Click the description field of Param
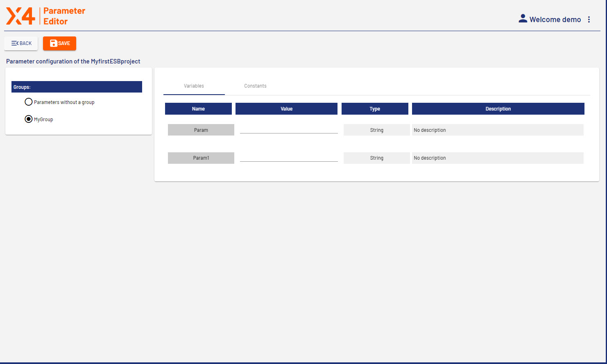Screen dimensions: 607x364 [x=497, y=130]
